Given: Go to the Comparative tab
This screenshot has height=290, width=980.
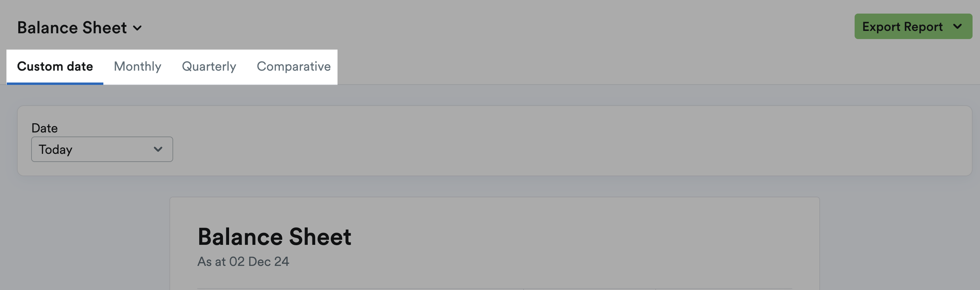Looking at the screenshot, I should click(x=293, y=67).
